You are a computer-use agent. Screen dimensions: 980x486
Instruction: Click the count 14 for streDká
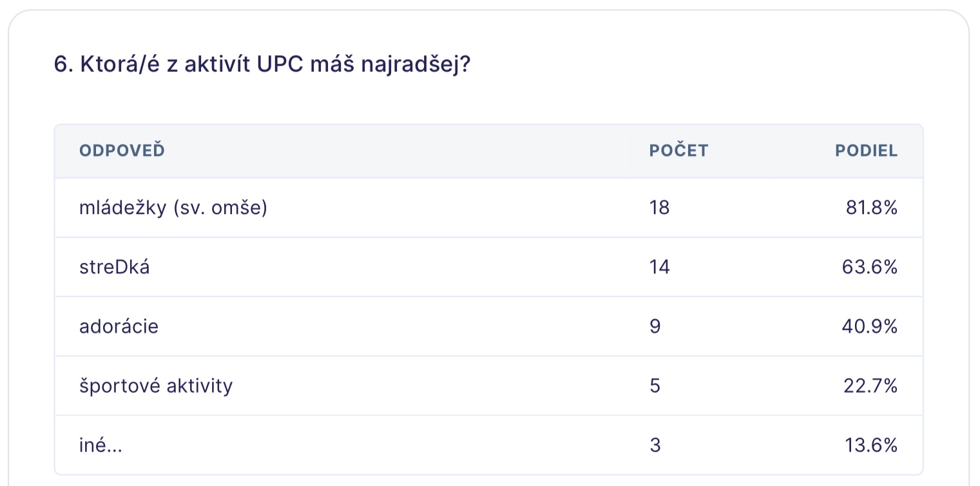coord(660,267)
